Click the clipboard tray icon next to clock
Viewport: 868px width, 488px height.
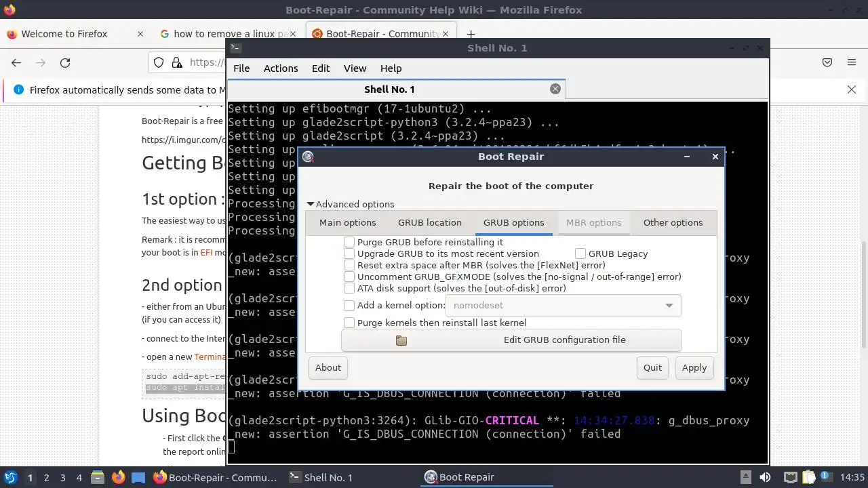(810, 477)
